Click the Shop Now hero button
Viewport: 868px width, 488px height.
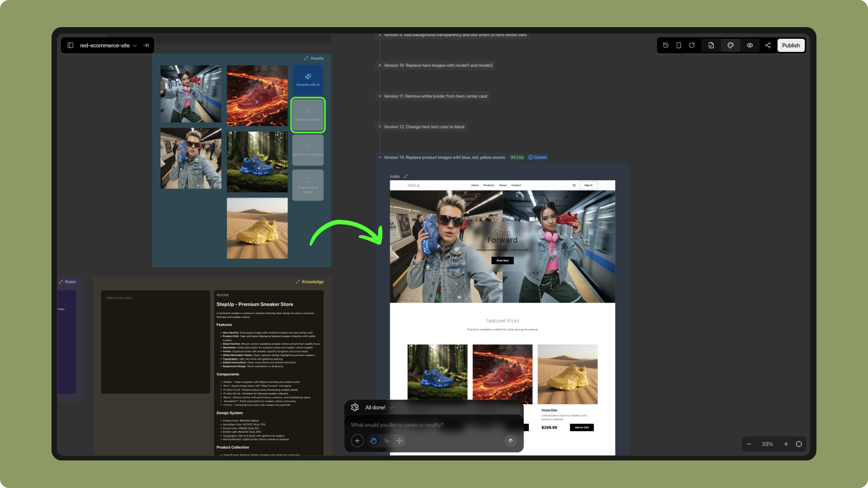tap(502, 261)
